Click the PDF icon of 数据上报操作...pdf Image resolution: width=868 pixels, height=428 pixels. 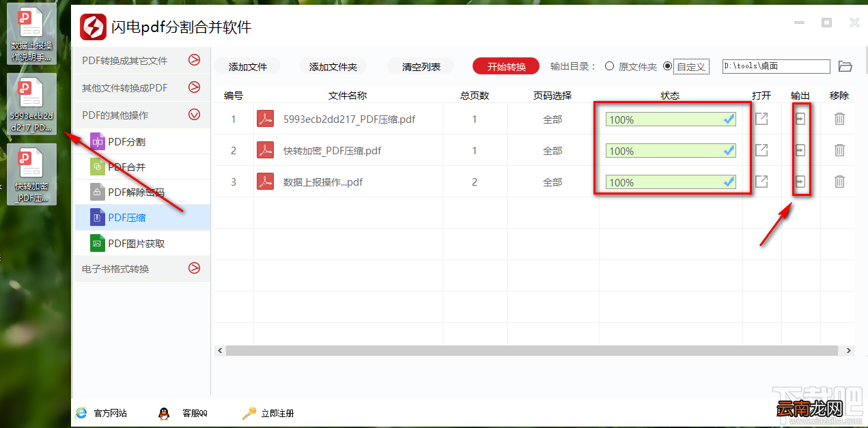click(265, 182)
